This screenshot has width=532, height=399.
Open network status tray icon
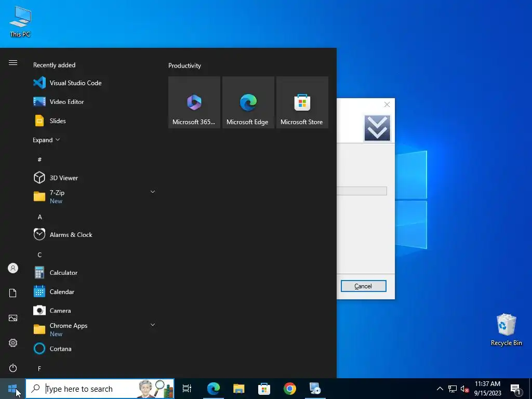click(x=453, y=389)
